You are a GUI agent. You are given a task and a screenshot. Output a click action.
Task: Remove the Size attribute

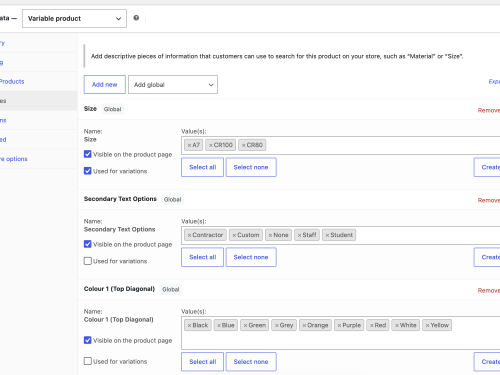(489, 110)
